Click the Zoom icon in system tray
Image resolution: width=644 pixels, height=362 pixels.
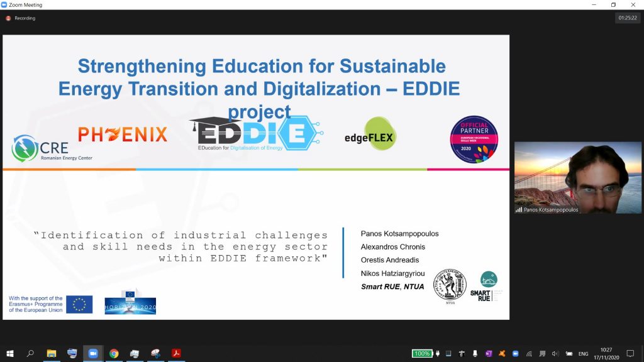515,354
